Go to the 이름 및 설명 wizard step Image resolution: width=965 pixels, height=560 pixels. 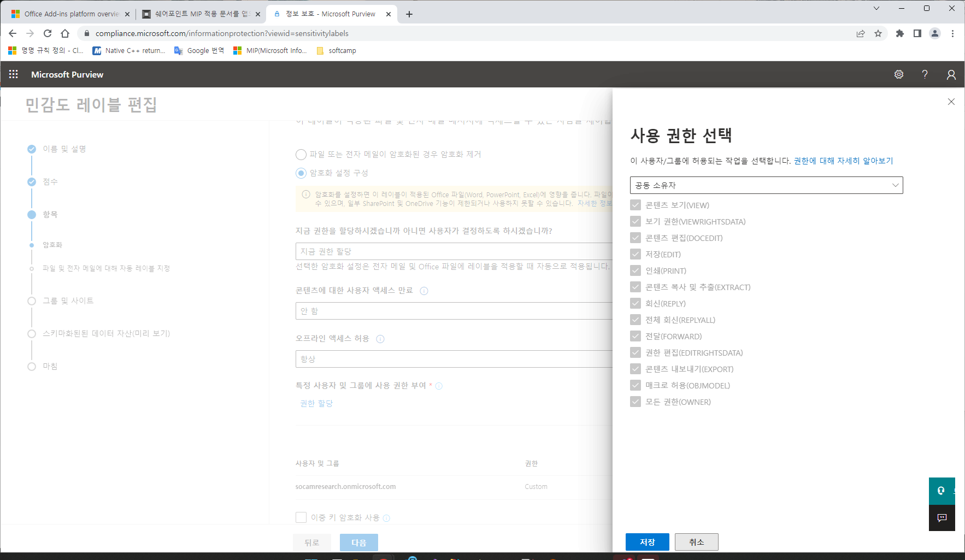point(64,149)
